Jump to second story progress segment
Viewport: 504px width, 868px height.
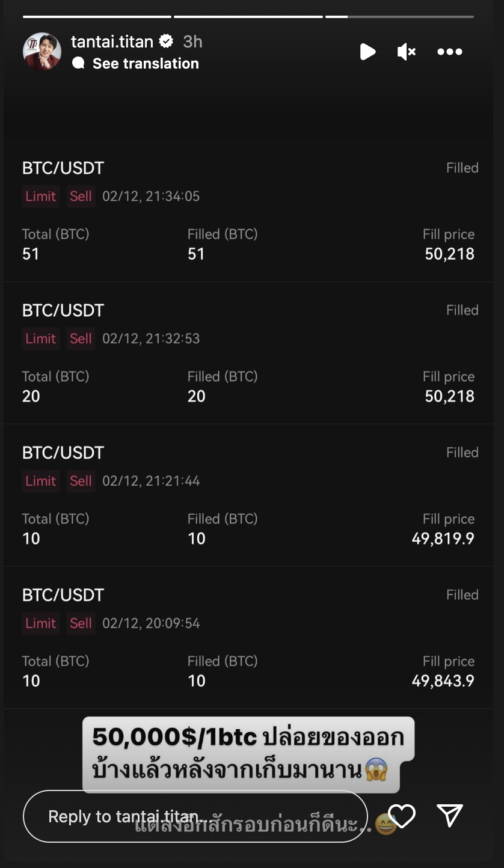pyautogui.click(x=248, y=17)
